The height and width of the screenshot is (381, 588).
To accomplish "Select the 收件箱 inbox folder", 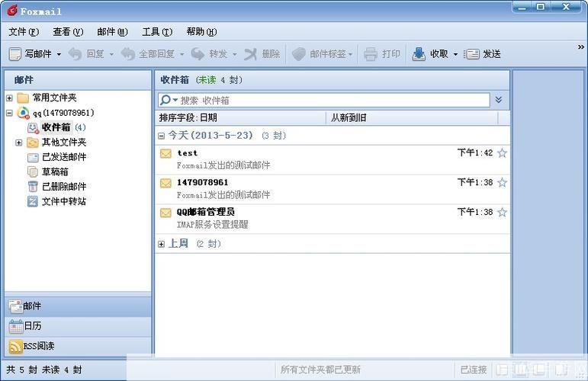I will click(56, 127).
